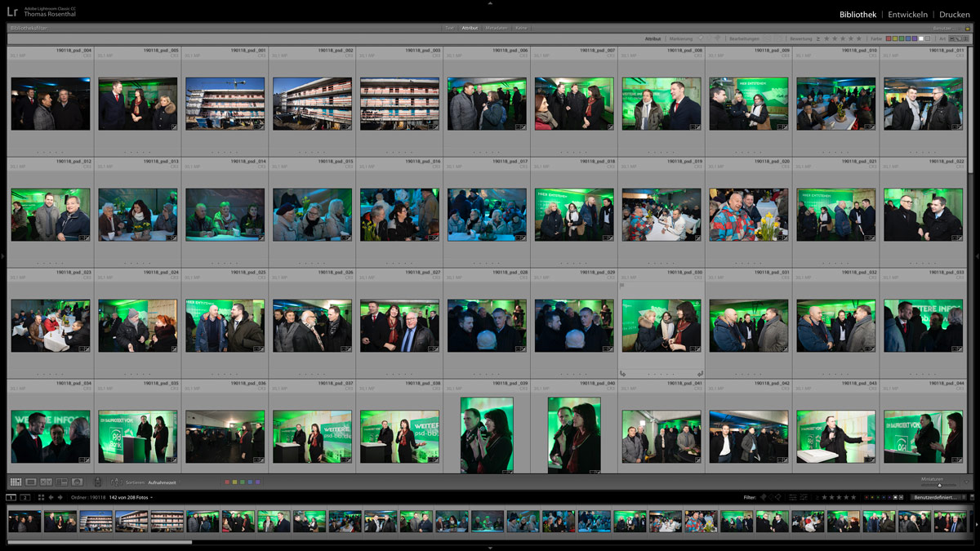Click the filmstrip go-back arrow
Image resolution: width=980 pixels, height=551 pixels.
(x=51, y=497)
